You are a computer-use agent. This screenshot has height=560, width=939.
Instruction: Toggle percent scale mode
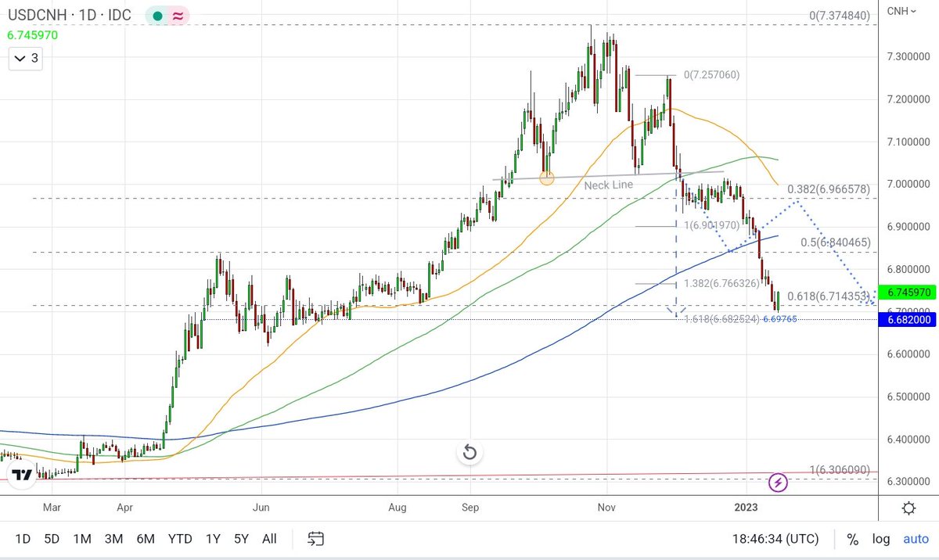click(852, 539)
